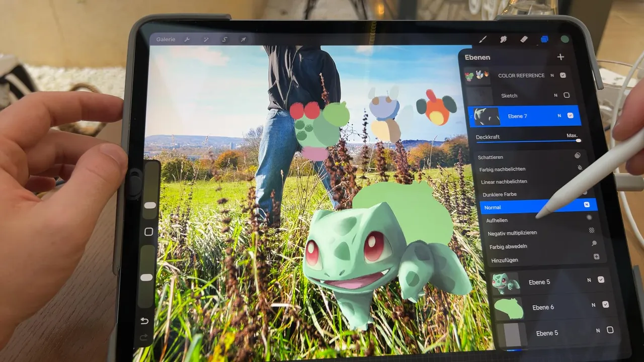The image size is (644, 362).
Task: Select the Smudge finger tool
Action: 503,39
